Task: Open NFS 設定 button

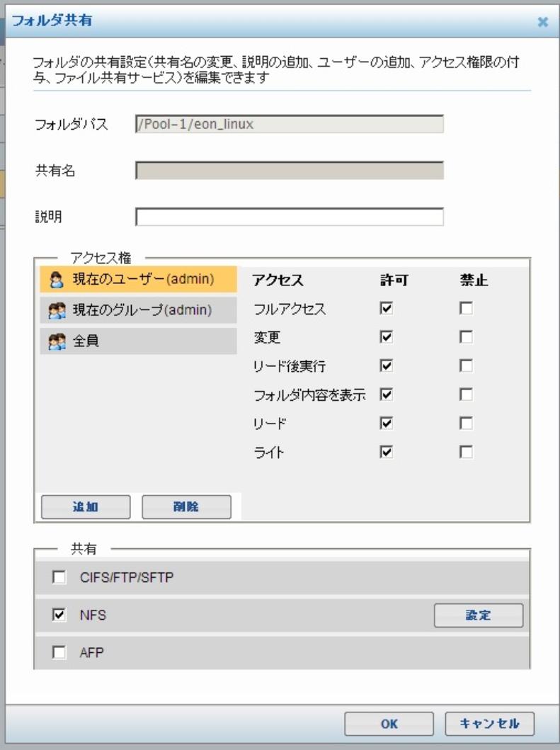Action: coord(479,616)
